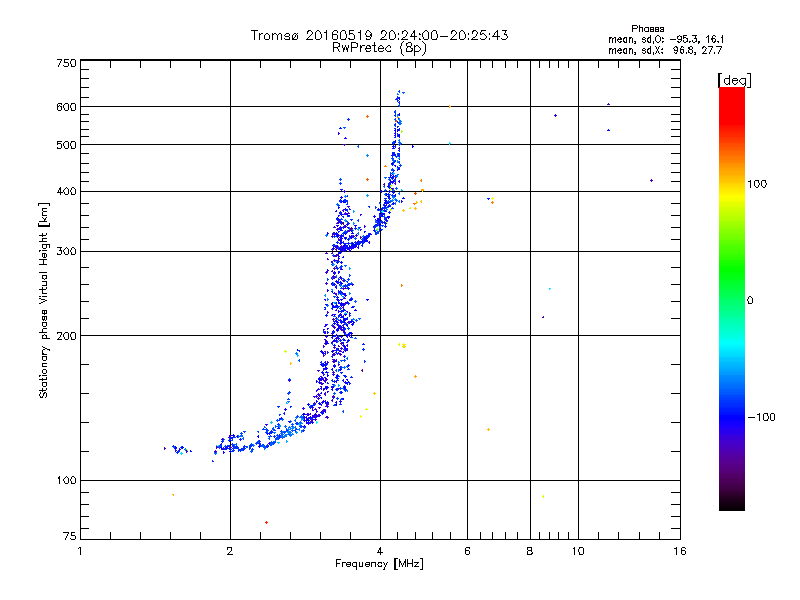
Task: Click the y-axis label '500'
Action: 66,145
